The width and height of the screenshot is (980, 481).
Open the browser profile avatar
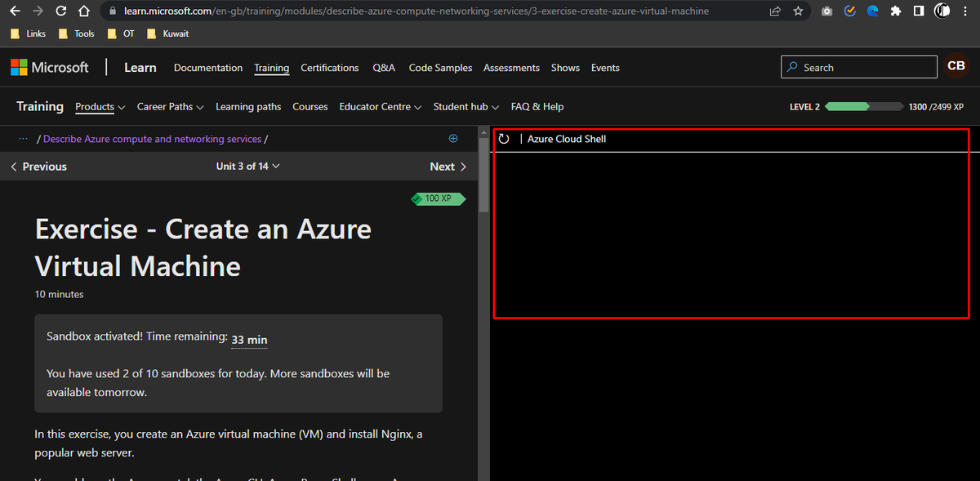[x=942, y=11]
